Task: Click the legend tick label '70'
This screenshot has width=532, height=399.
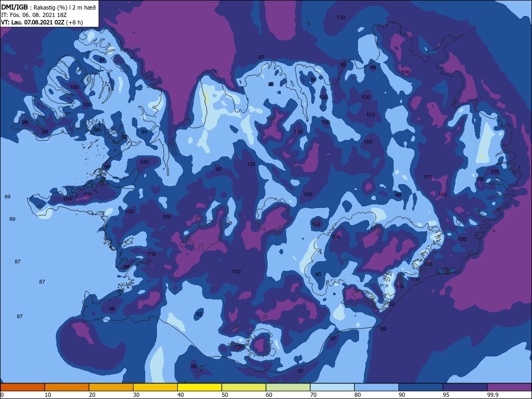Action: coord(313,395)
